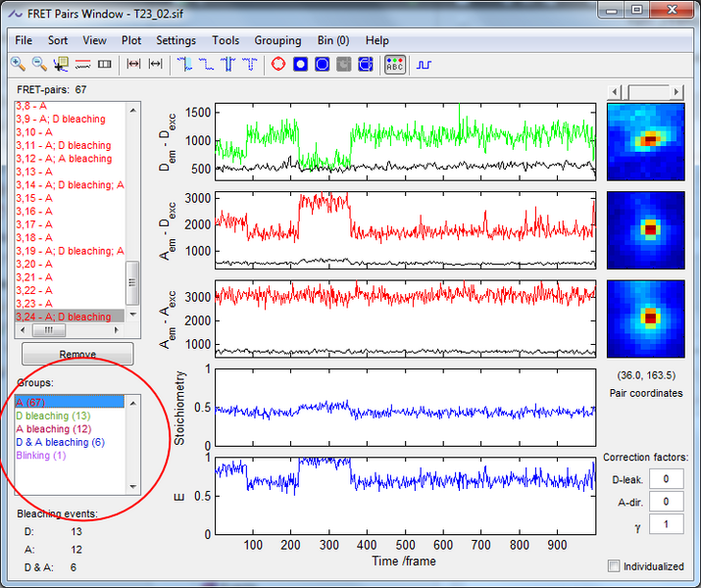The height and width of the screenshot is (588, 701).
Task: Click the gamma correction factor field
Action: [x=667, y=525]
